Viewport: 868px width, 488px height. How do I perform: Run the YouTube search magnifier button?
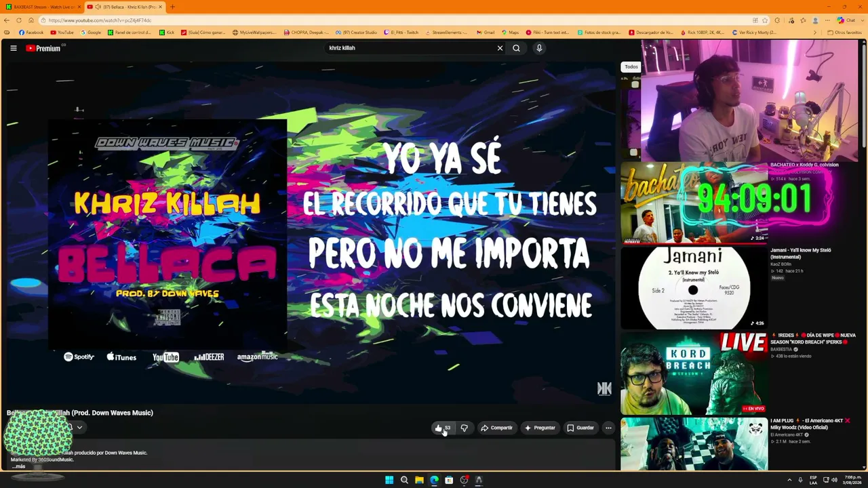point(516,48)
